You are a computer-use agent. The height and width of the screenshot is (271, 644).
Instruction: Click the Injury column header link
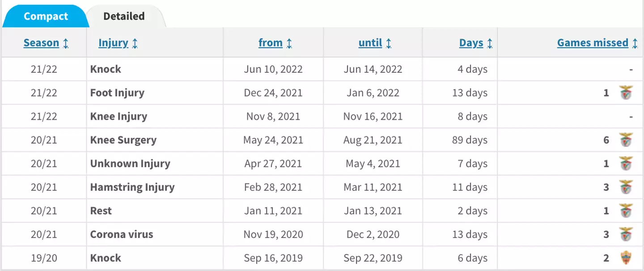pyautogui.click(x=113, y=43)
